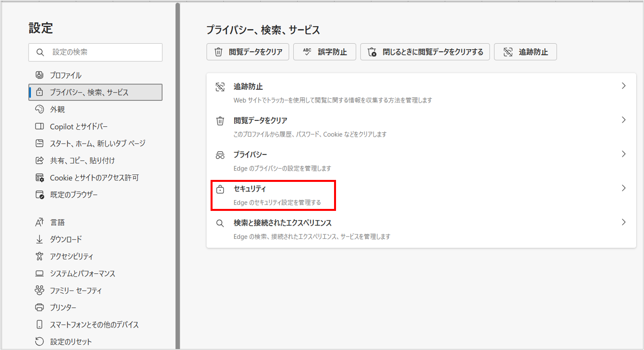Viewport: 644px width, 350px height.
Task: Expand the セキュリティ row chevron
Action: (x=624, y=188)
